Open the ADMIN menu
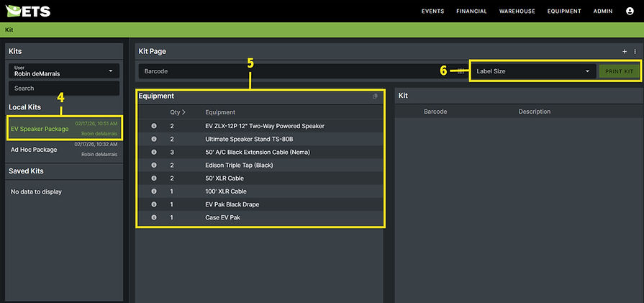The image size is (644, 303). pyautogui.click(x=603, y=12)
